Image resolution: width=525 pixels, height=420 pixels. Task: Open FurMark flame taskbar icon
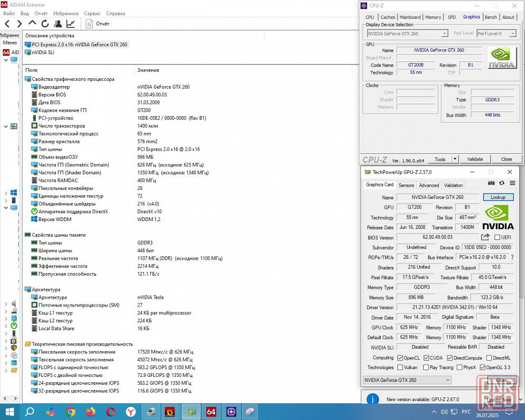(x=170, y=412)
